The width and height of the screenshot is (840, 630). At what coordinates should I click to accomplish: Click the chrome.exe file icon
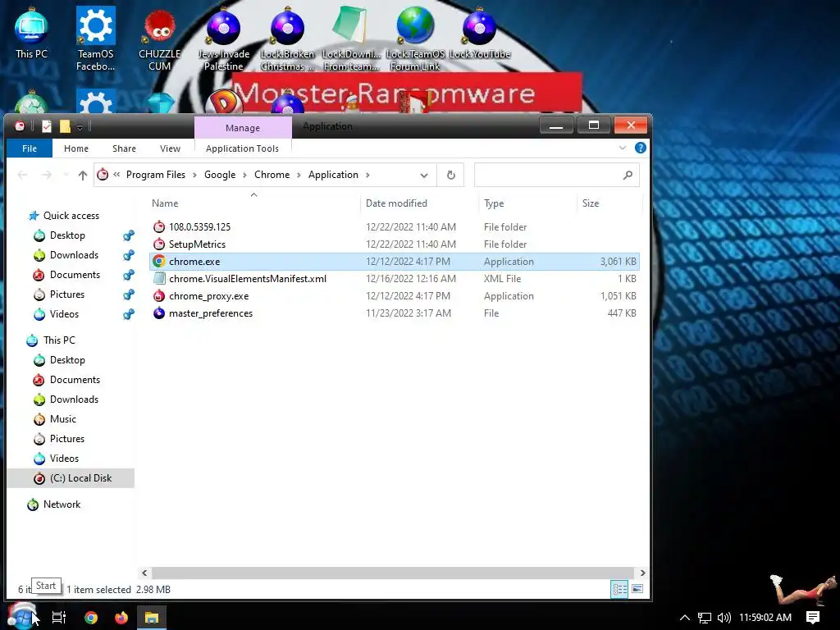coord(159,262)
